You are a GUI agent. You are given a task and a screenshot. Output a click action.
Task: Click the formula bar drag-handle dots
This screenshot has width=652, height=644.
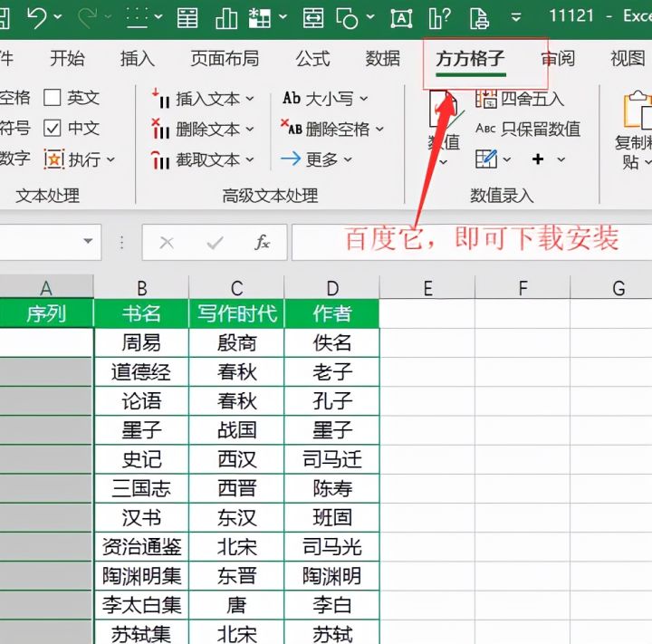pyautogui.click(x=122, y=242)
